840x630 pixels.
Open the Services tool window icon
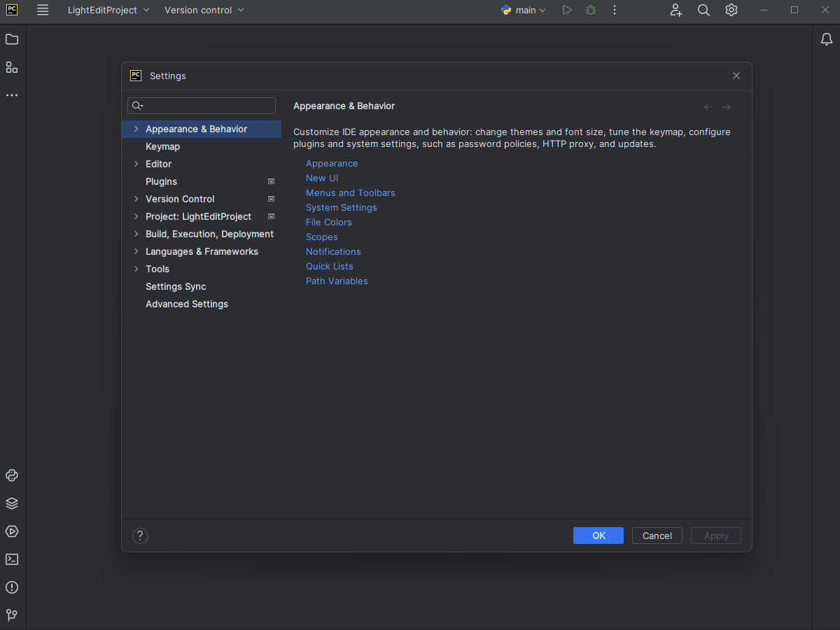pyautogui.click(x=12, y=531)
